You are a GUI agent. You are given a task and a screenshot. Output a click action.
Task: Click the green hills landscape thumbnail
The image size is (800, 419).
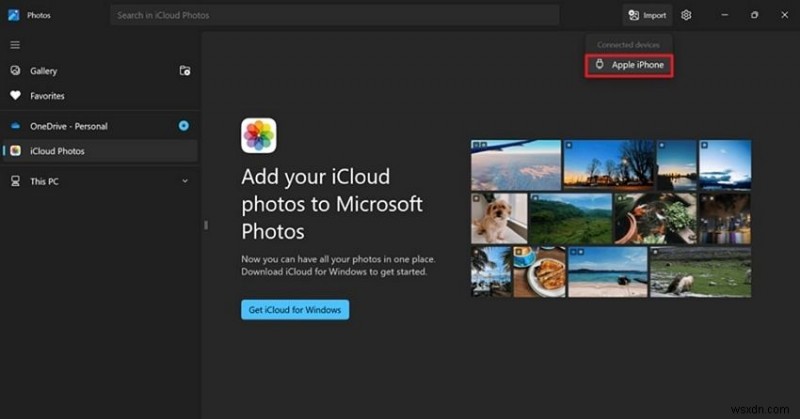pyautogui.click(x=570, y=218)
